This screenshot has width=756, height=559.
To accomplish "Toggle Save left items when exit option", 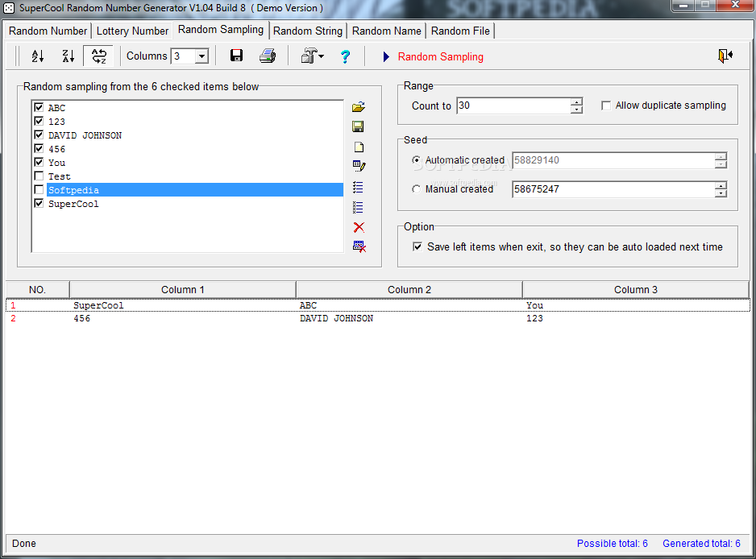I will tap(417, 246).
